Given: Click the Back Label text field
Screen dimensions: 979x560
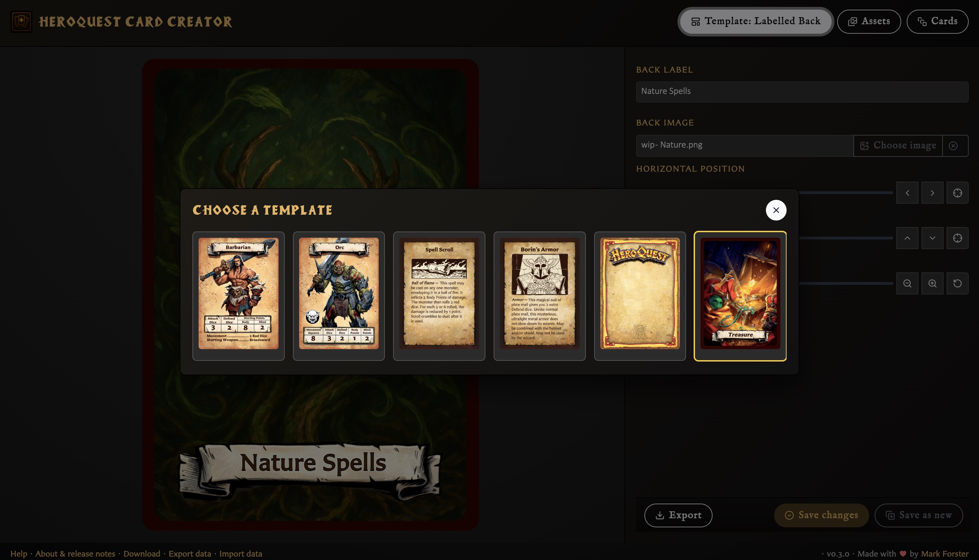Looking at the screenshot, I should click(802, 91).
